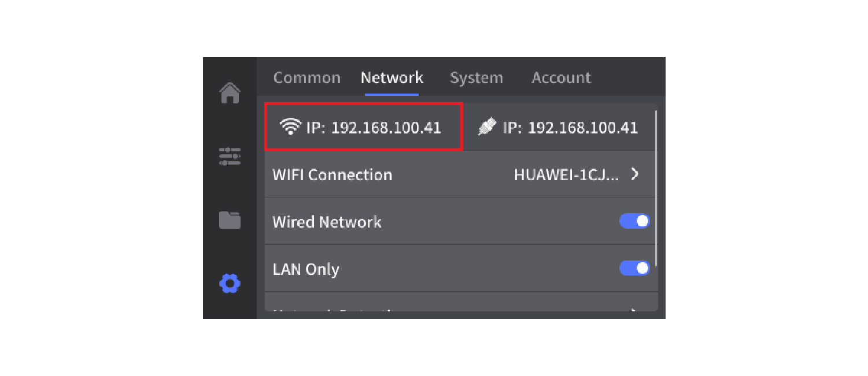The width and height of the screenshot is (868, 376).
Task: Click the LAN Only row label
Action: (x=305, y=269)
